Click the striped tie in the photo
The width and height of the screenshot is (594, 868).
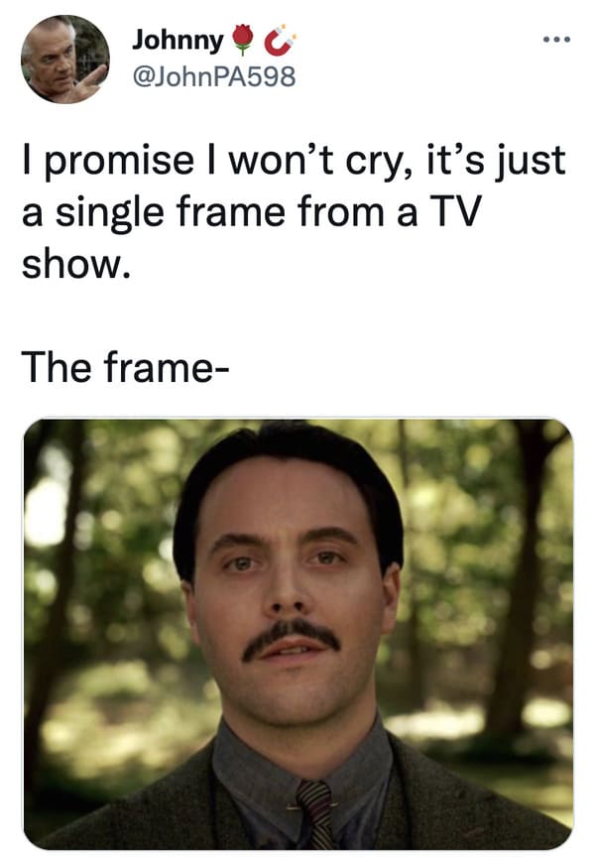coord(316,813)
